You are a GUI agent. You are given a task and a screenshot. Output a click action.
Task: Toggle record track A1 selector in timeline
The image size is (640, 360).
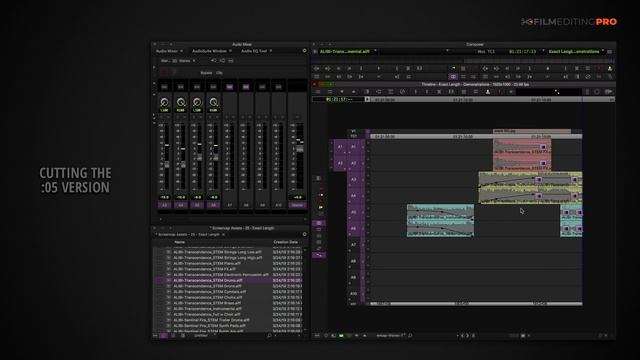353,147
